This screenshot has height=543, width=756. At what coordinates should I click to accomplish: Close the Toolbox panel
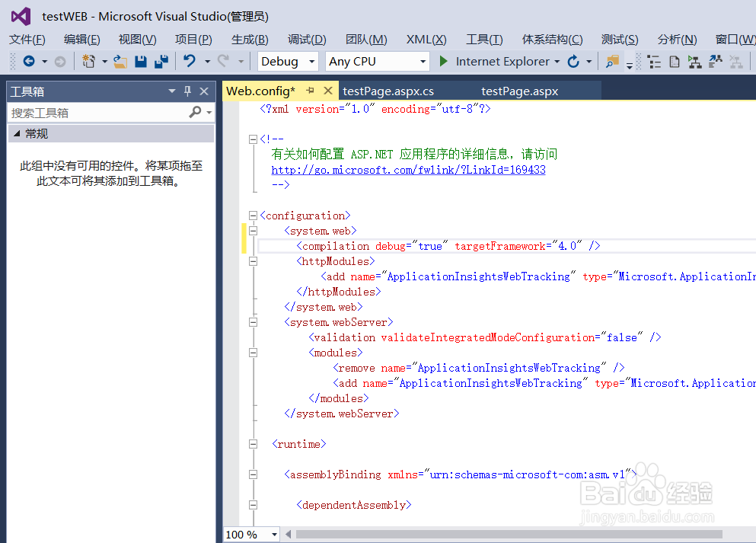click(x=204, y=91)
